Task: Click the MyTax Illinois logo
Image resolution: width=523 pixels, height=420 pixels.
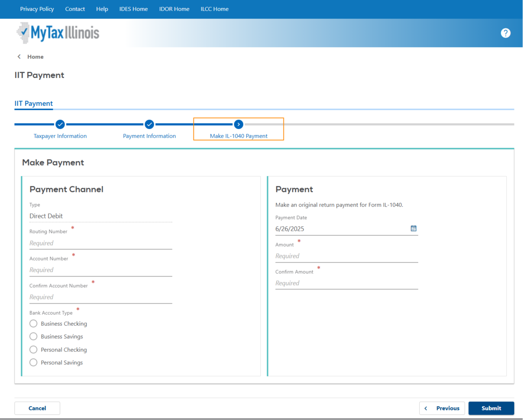Action: pyautogui.click(x=58, y=33)
